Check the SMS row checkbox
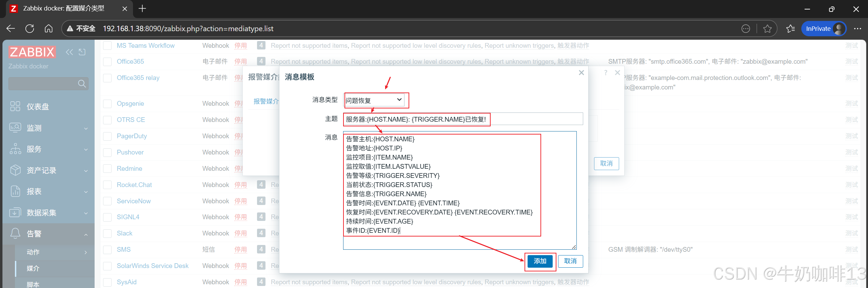Viewport: 868px width, 288px height. [107, 249]
